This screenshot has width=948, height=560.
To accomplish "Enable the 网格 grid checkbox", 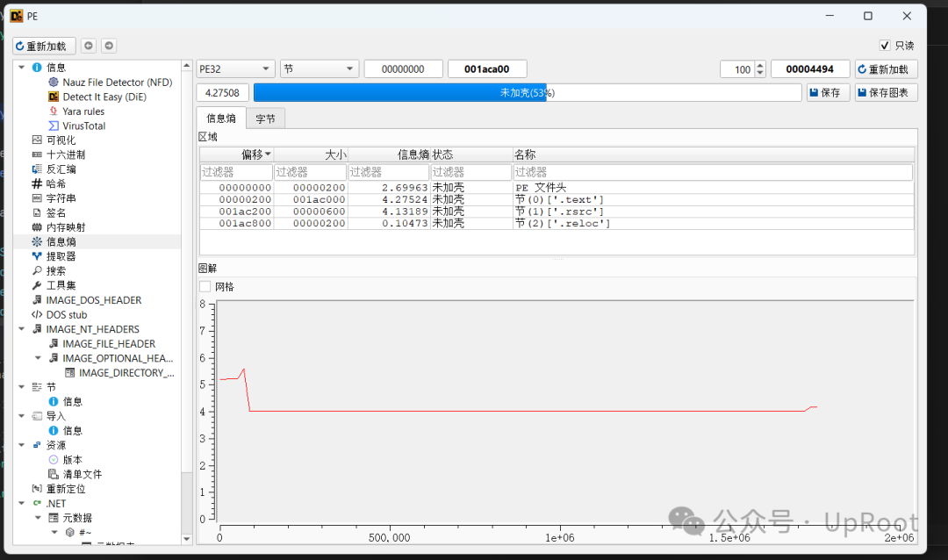I will [205, 287].
